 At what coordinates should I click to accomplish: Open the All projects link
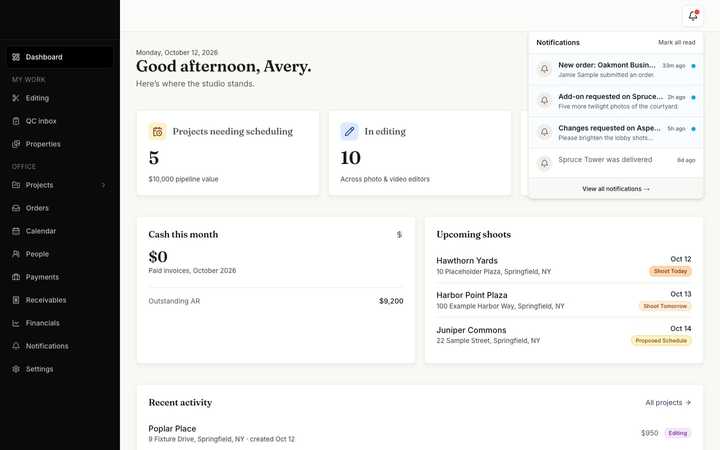point(668,403)
